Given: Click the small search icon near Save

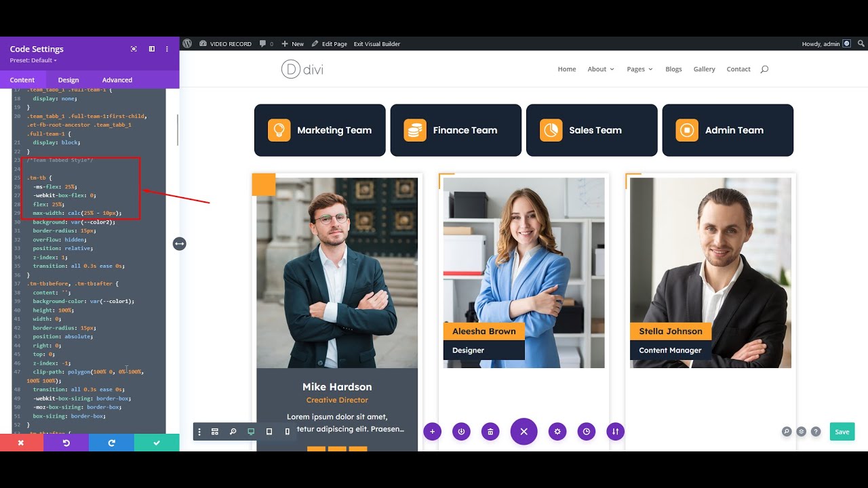Looking at the screenshot, I should click(x=786, y=431).
